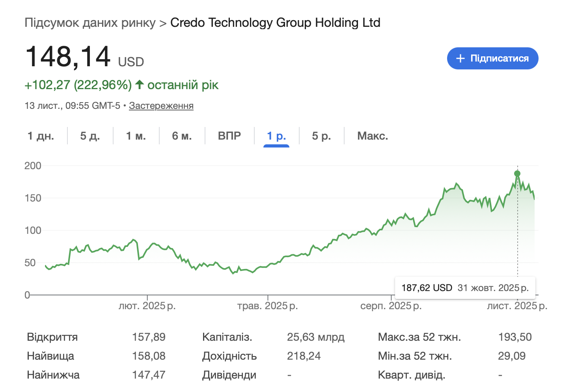Click the plus icon in Підписатися button
The height and width of the screenshot is (392, 563).
tap(460, 58)
